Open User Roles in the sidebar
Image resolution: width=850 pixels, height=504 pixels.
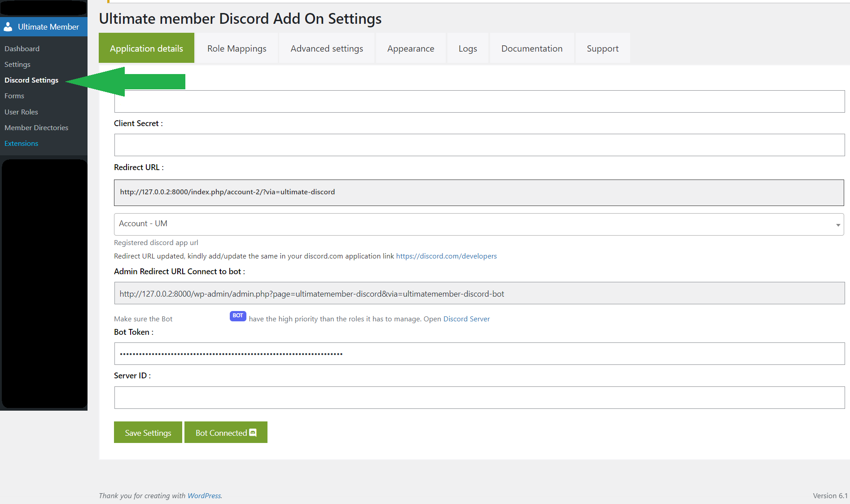click(x=21, y=112)
